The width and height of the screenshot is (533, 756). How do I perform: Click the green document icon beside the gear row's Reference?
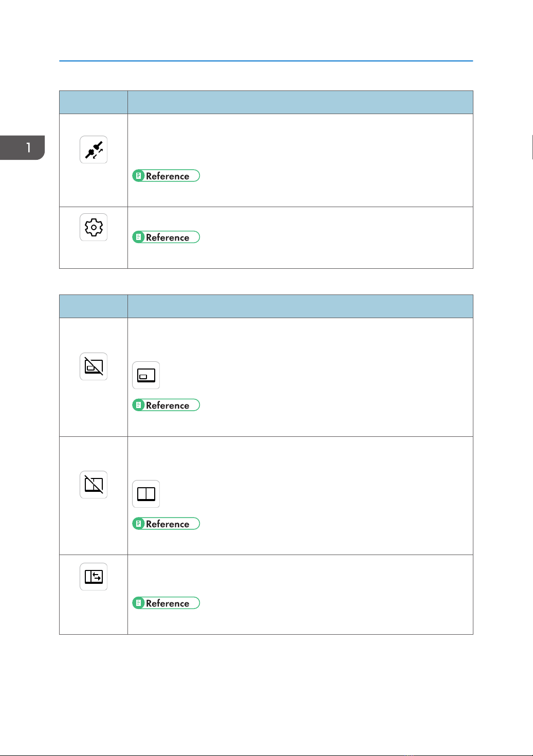point(138,237)
